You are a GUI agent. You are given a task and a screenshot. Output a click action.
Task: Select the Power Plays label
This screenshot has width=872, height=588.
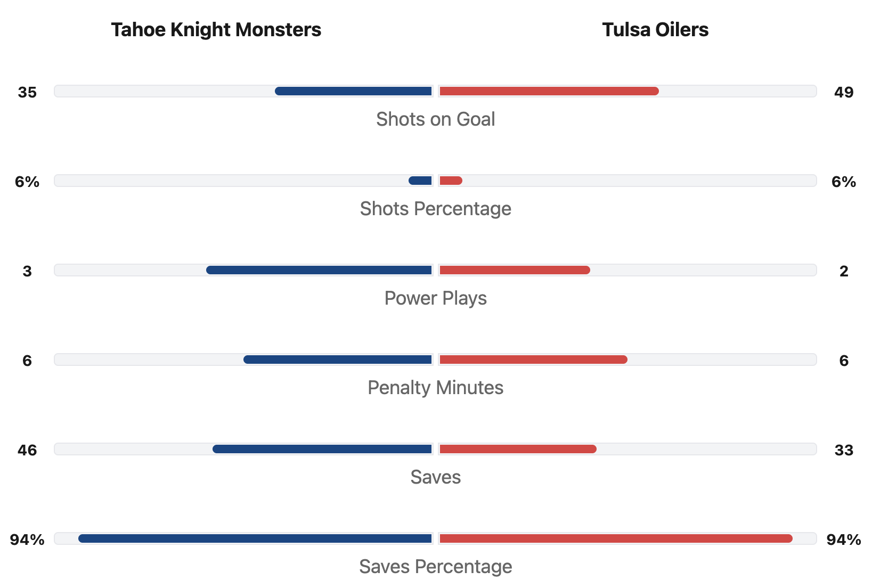coord(435,298)
